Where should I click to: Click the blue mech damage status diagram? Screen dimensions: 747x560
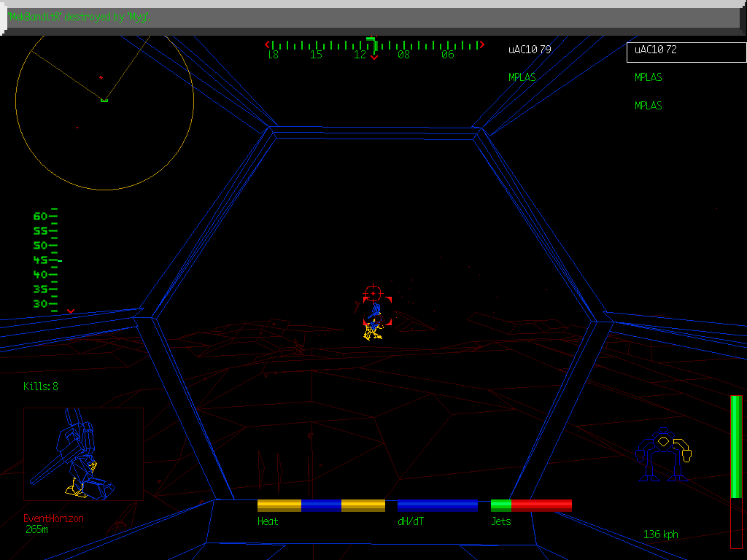pos(662,455)
